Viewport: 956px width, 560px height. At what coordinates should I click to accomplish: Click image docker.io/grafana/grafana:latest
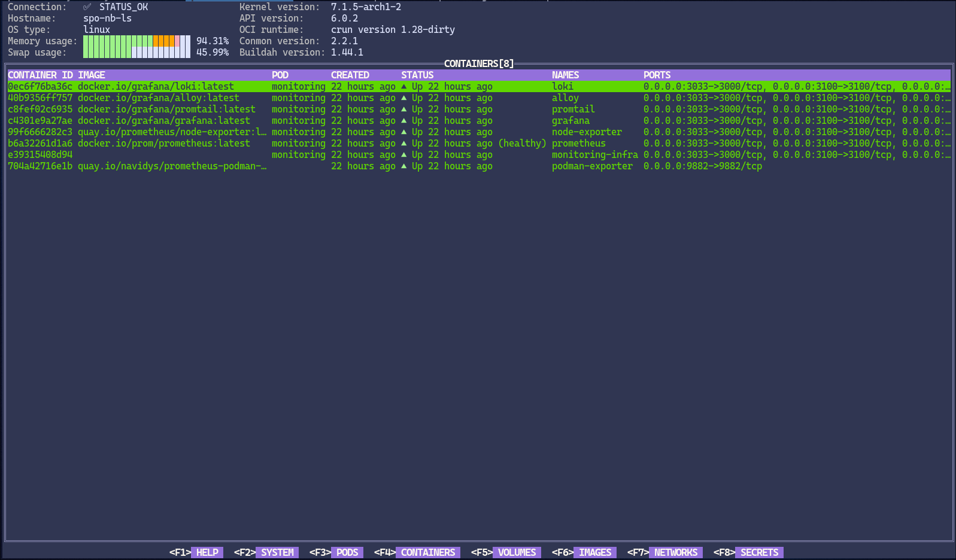coord(164,120)
